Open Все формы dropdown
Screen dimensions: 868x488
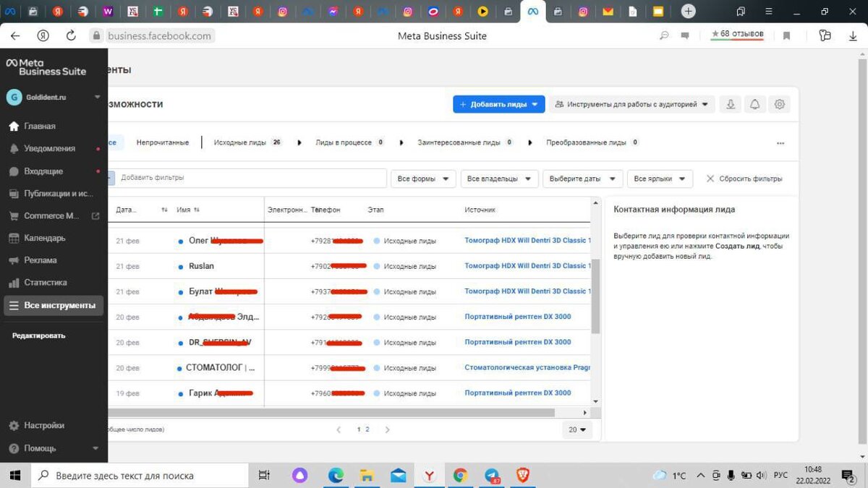pos(423,179)
